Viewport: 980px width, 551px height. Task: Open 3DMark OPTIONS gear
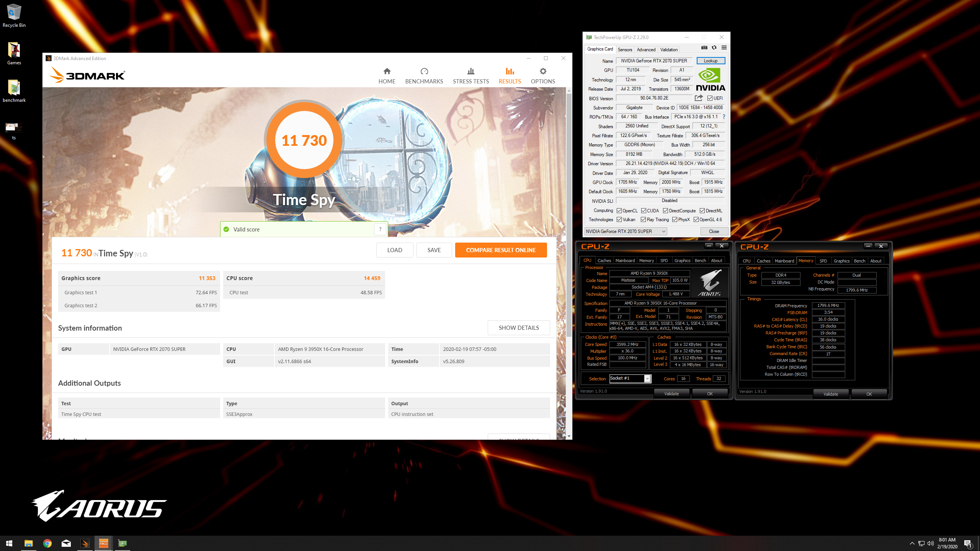(542, 76)
